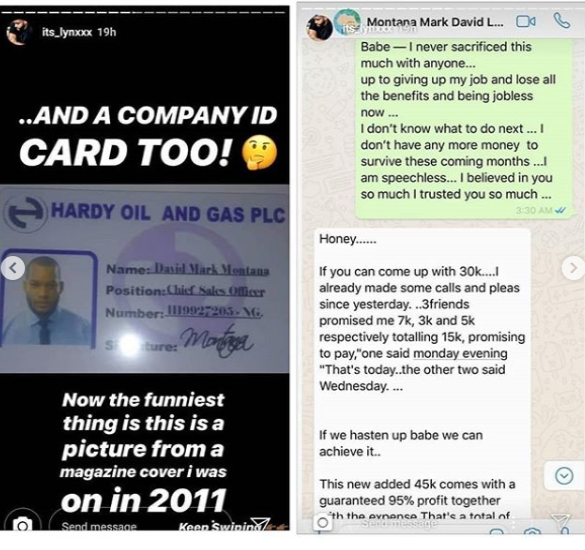Tap share paper-plane icon on left story
The height and width of the screenshot is (550, 585).
click(260, 524)
